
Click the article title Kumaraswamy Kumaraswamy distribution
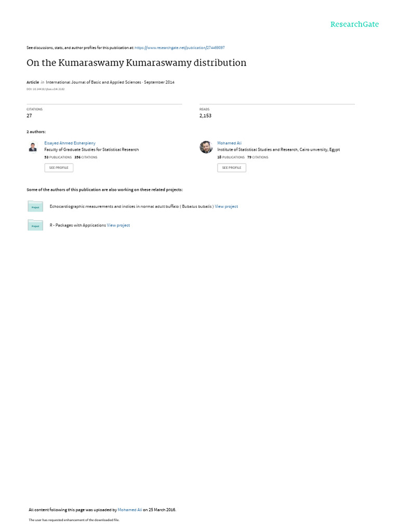click(x=137, y=63)
